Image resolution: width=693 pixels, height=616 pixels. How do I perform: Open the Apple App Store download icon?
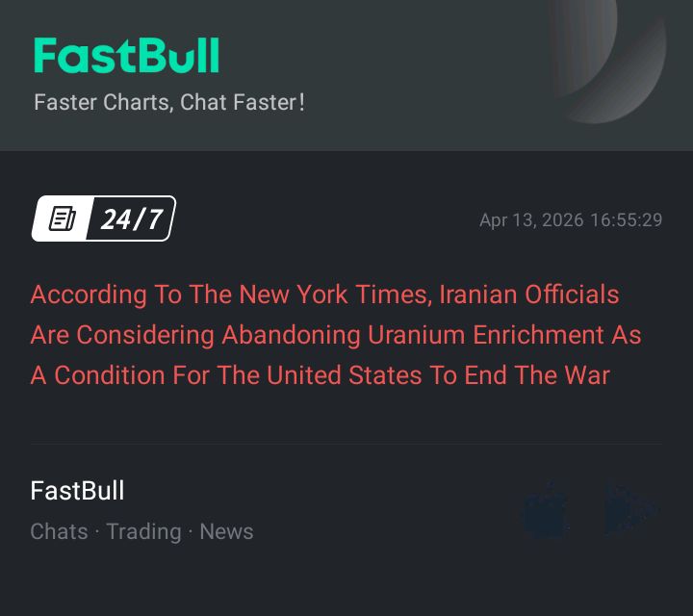546,510
